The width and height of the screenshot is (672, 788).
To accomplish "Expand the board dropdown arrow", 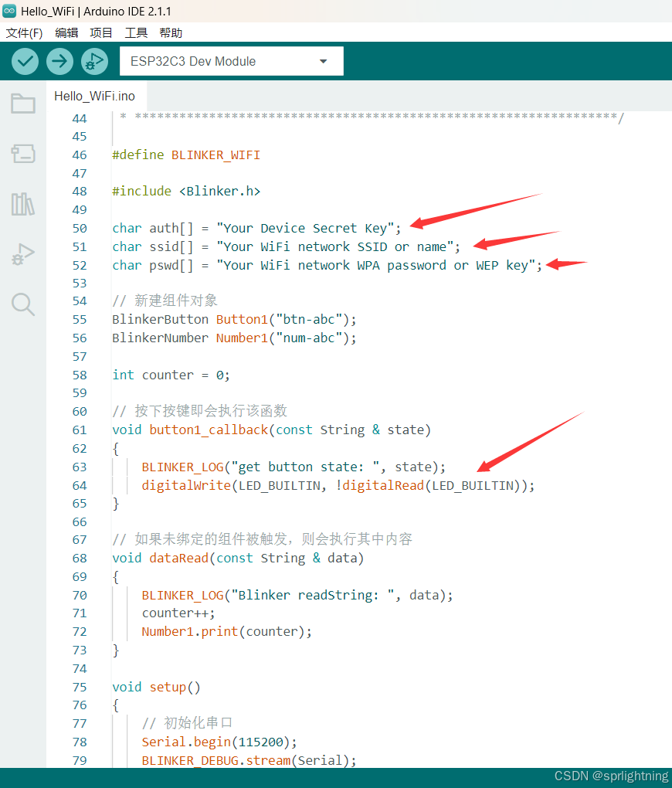I will 323,61.
